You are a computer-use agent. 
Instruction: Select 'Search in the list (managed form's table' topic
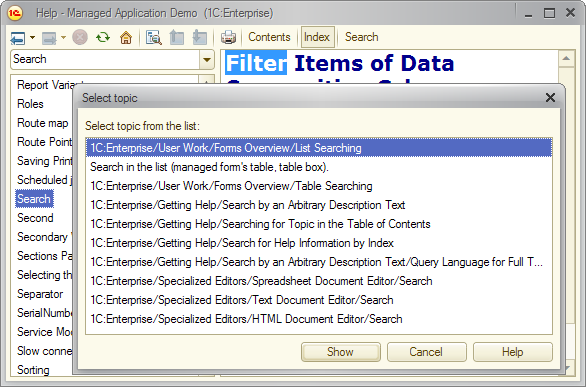coord(319,167)
